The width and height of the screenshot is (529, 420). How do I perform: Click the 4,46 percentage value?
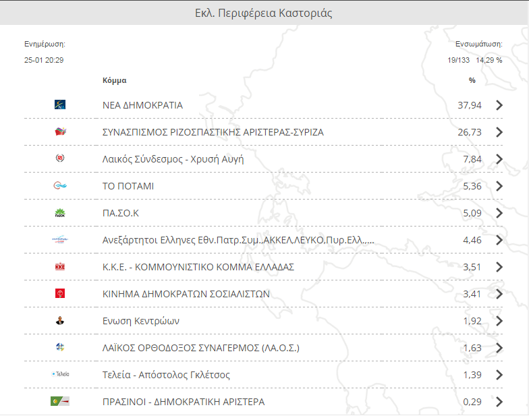coord(472,240)
